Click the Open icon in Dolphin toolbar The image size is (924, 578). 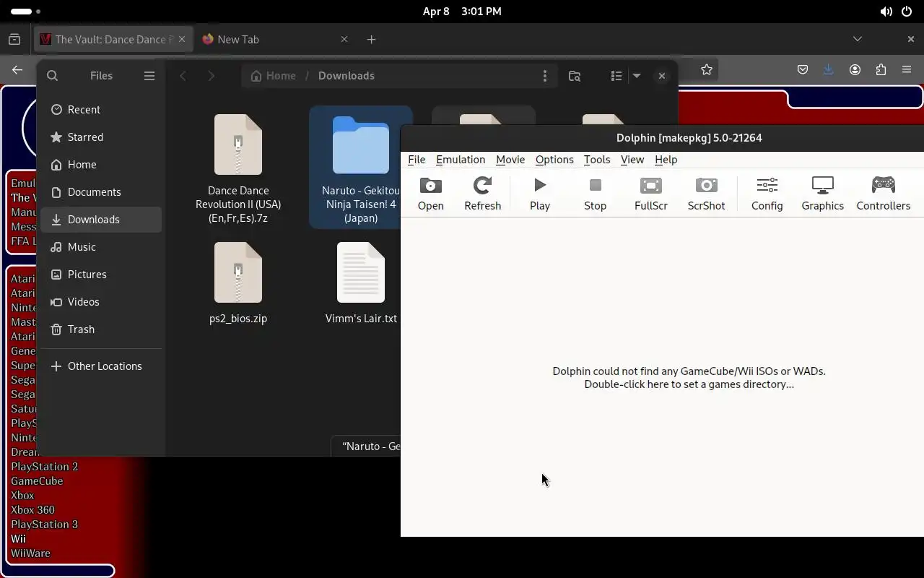coord(431,194)
